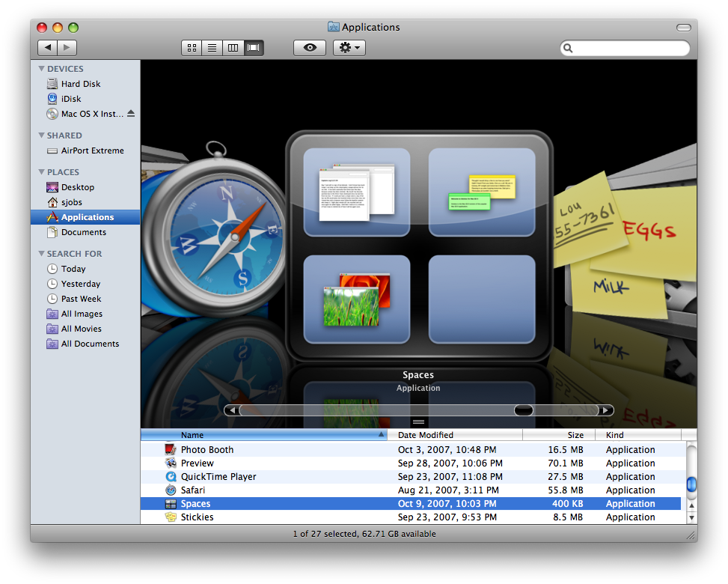Select QuickTime Player icon in list
This screenshot has height=584, width=728.
point(171,476)
